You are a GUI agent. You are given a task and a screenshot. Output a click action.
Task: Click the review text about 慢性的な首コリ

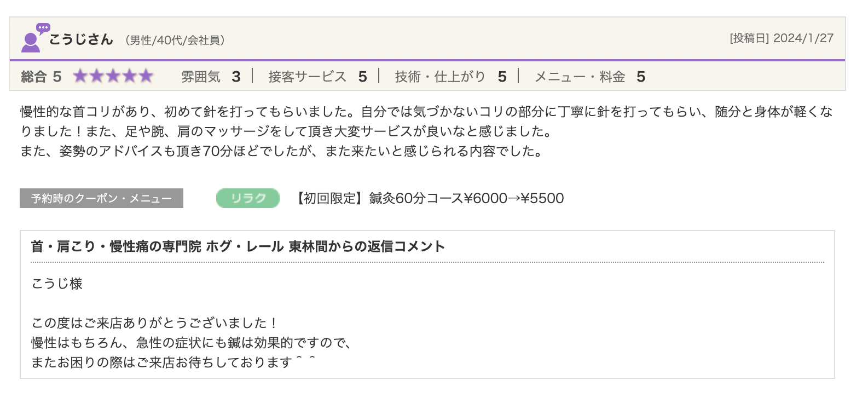click(426, 131)
